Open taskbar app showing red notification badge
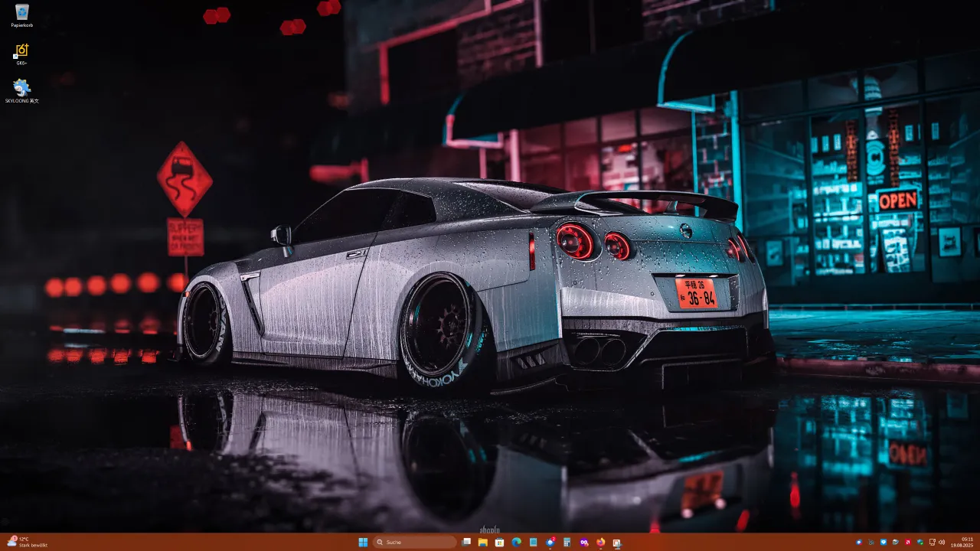 (550, 542)
